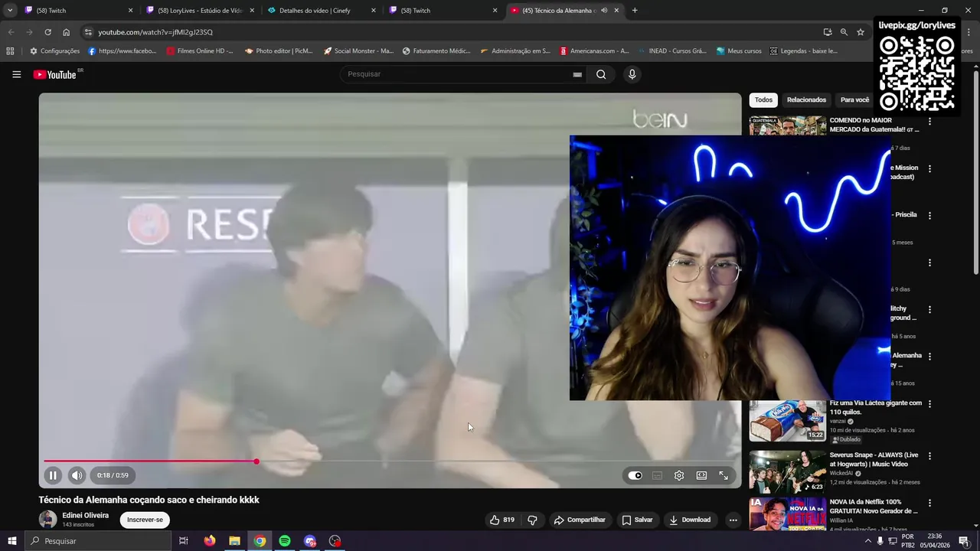Image resolution: width=980 pixels, height=551 pixels.
Task: Open Meus cursos bookmark
Action: [739, 51]
